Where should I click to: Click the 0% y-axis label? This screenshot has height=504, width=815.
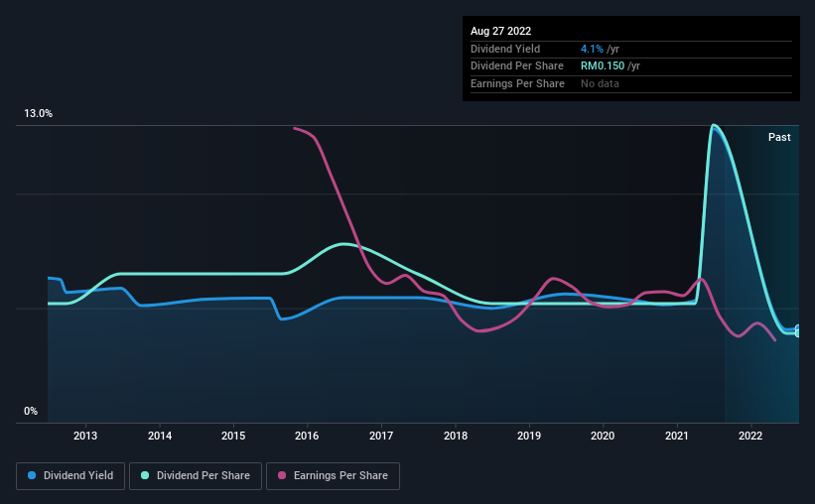click(32, 411)
